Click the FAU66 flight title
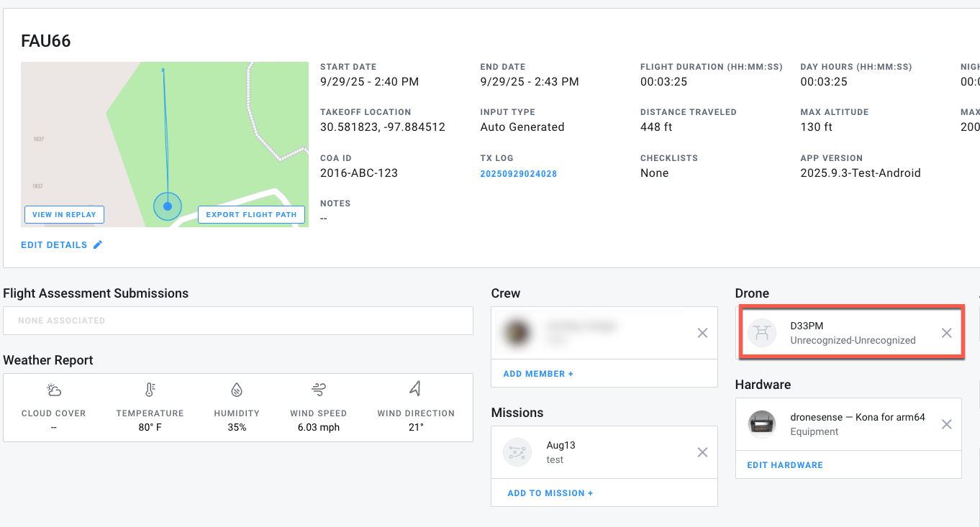Viewport: 980px width, 527px height. point(46,41)
